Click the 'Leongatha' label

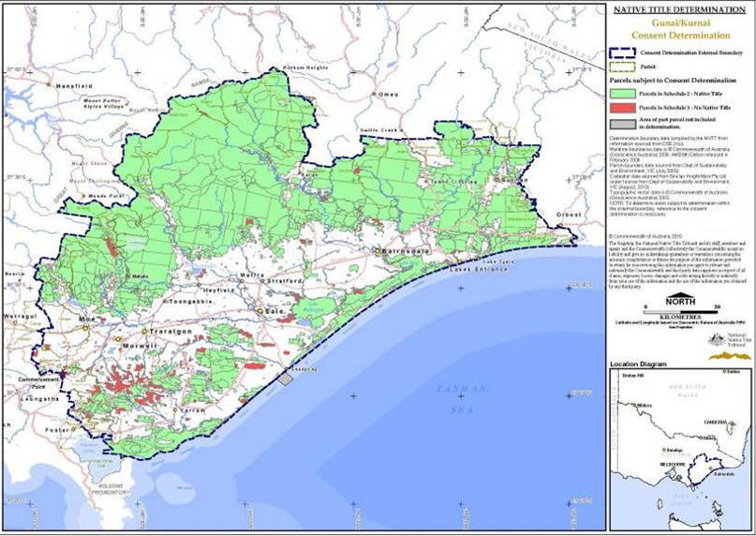40,399
